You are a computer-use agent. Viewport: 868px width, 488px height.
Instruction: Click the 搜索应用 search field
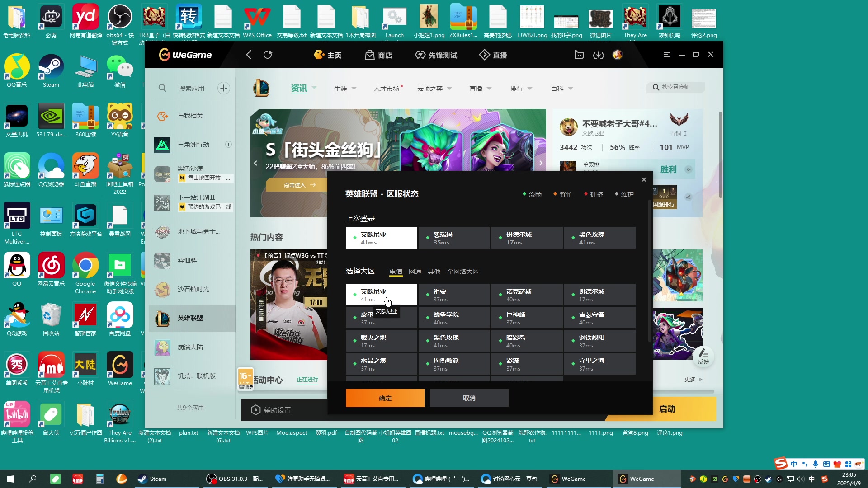click(192, 89)
